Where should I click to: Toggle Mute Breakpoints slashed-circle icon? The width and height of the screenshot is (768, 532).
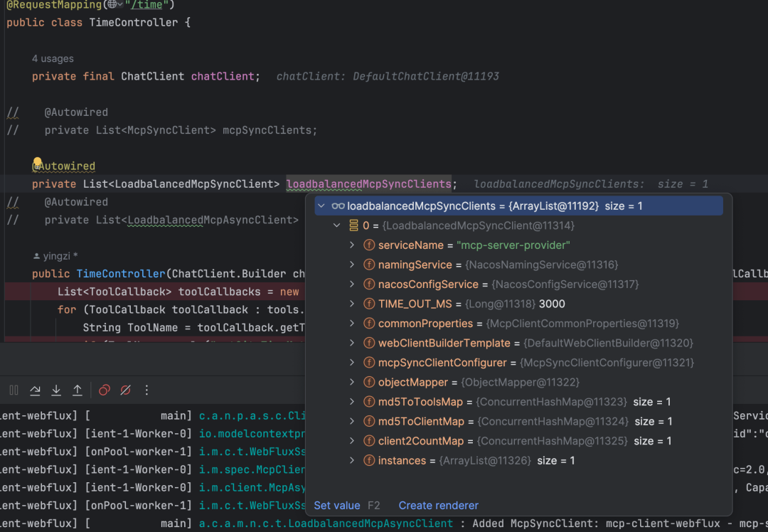tap(125, 390)
